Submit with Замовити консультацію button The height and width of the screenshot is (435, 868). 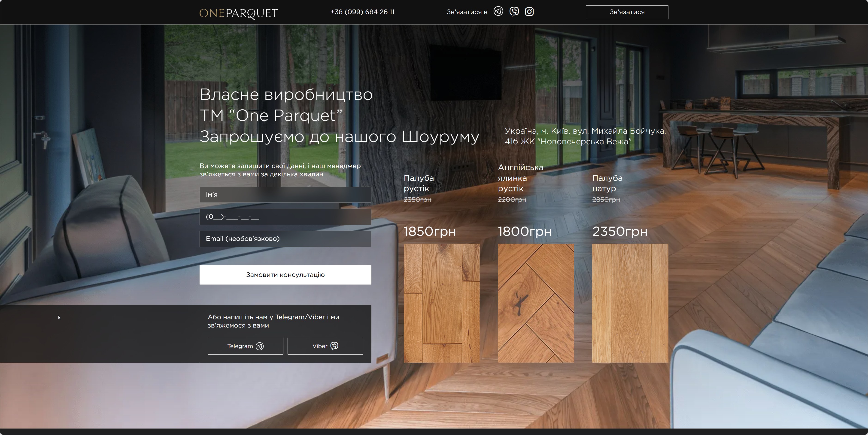pos(285,275)
